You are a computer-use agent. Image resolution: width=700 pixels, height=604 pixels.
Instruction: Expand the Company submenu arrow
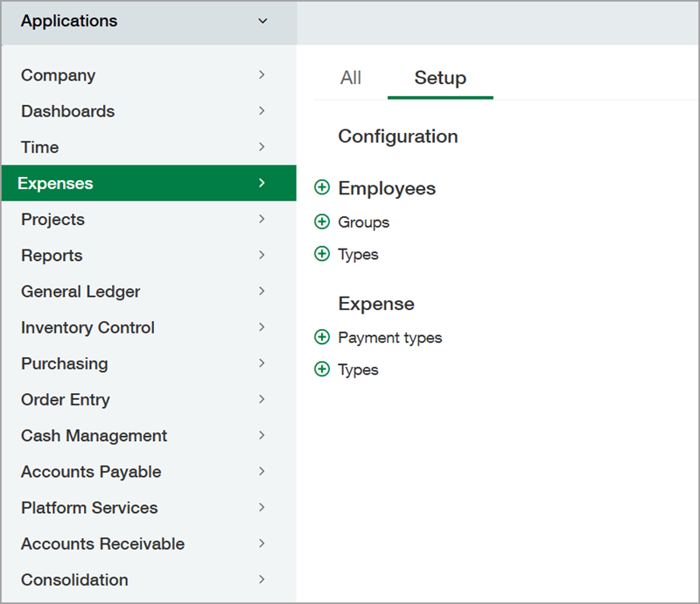[x=262, y=75]
